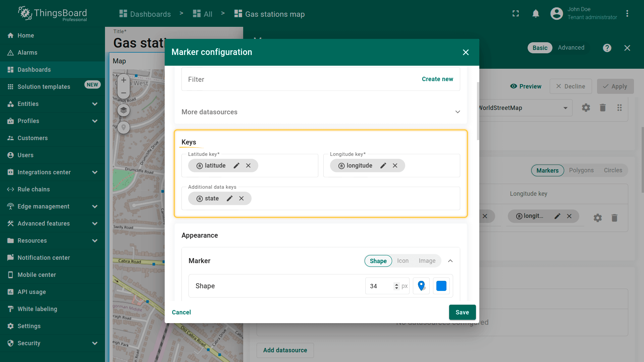This screenshot has height=362, width=644.
Task: Edit the state additional data key
Action: pyautogui.click(x=229, y=198)
